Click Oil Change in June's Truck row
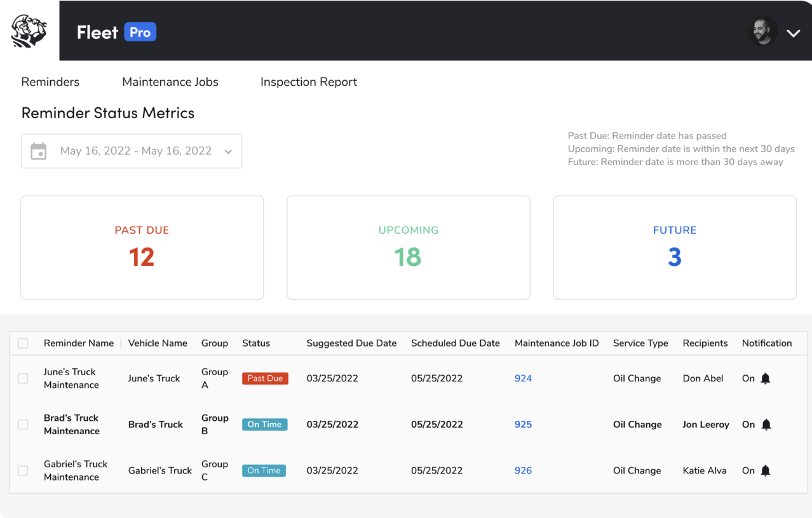 (637, 378)
